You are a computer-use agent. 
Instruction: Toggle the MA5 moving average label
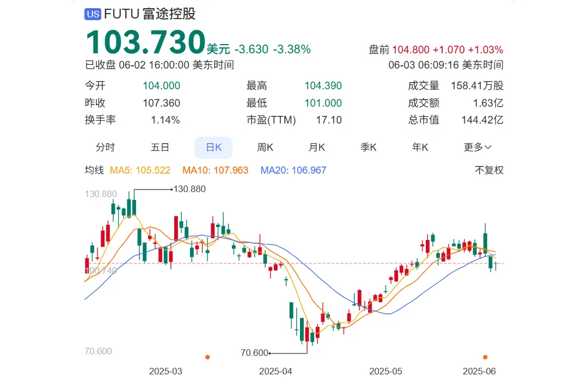140,170
